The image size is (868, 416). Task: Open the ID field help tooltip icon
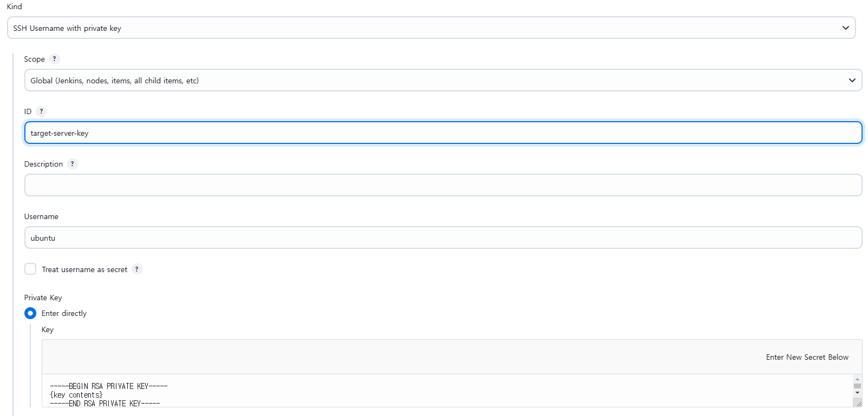pyautogui.click(x=41, y=111)
